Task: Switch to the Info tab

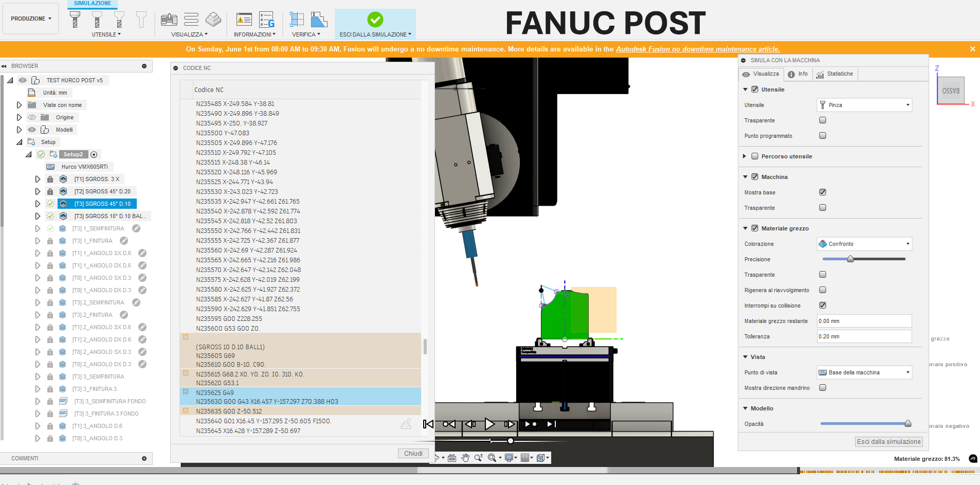Action: point(797,74)
